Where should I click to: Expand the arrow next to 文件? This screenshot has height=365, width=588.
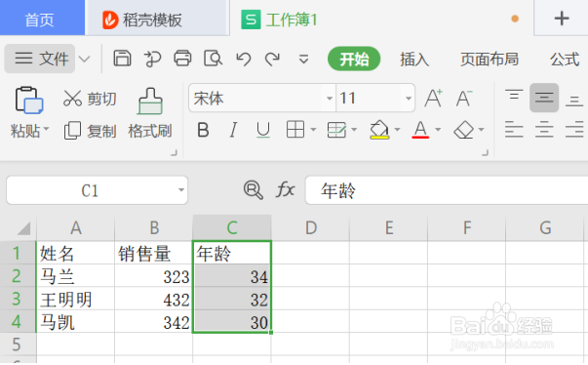coord(85,60)
